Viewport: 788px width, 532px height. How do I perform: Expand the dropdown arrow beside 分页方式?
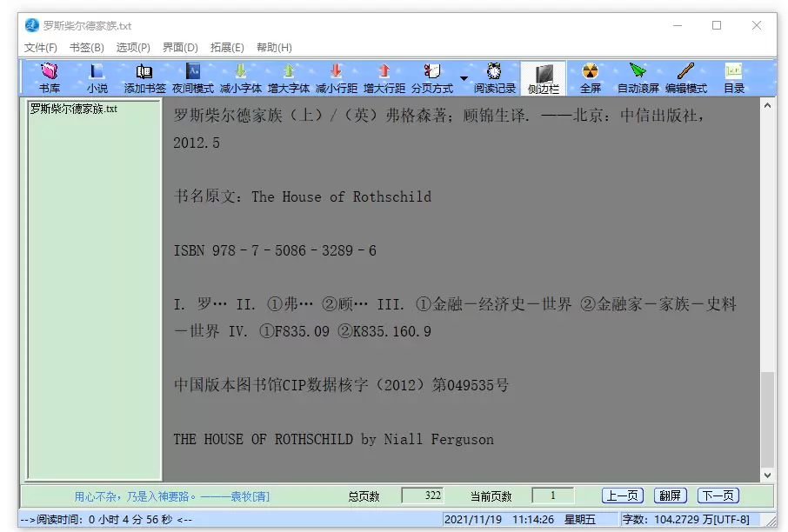tap(464, 78)
